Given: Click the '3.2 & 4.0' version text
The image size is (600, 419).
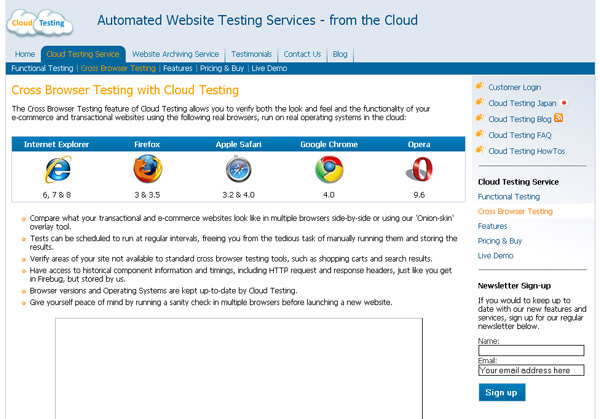Looking at the screenshot, I should [238, 195].
